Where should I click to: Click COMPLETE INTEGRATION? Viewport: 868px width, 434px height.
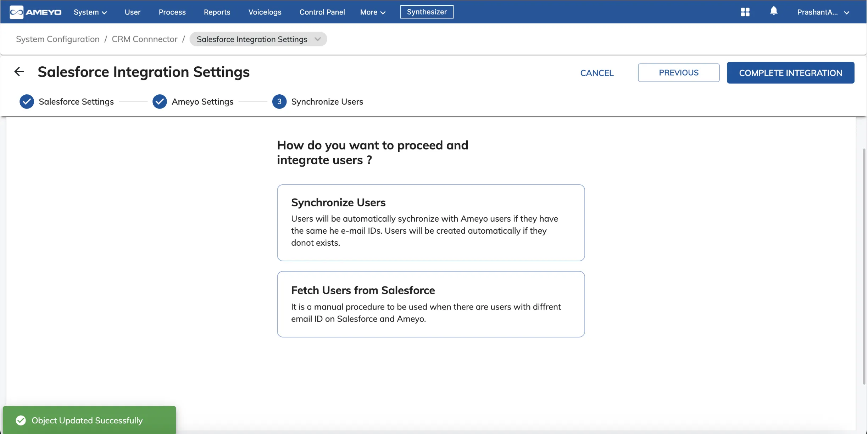pos(790,73)
